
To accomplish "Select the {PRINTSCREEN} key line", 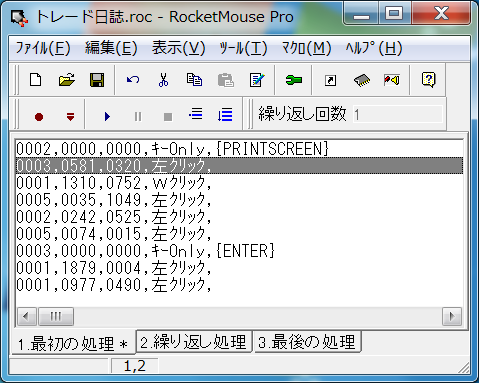I will (x=239, y=149).
